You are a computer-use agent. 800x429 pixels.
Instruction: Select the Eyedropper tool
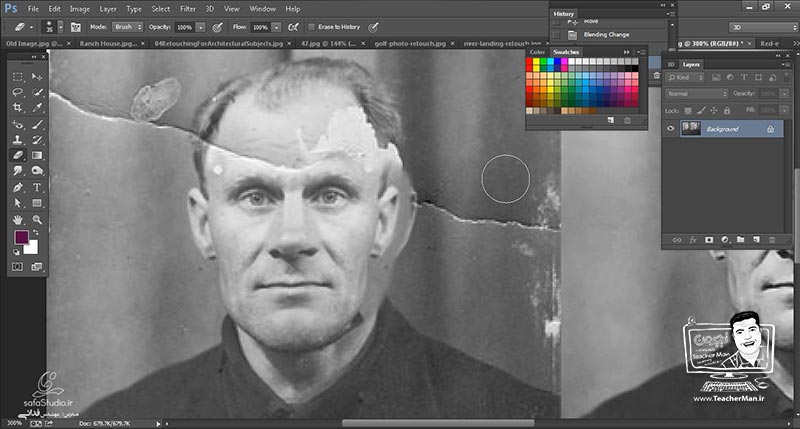pyautogui.click(x=37, y=108)
